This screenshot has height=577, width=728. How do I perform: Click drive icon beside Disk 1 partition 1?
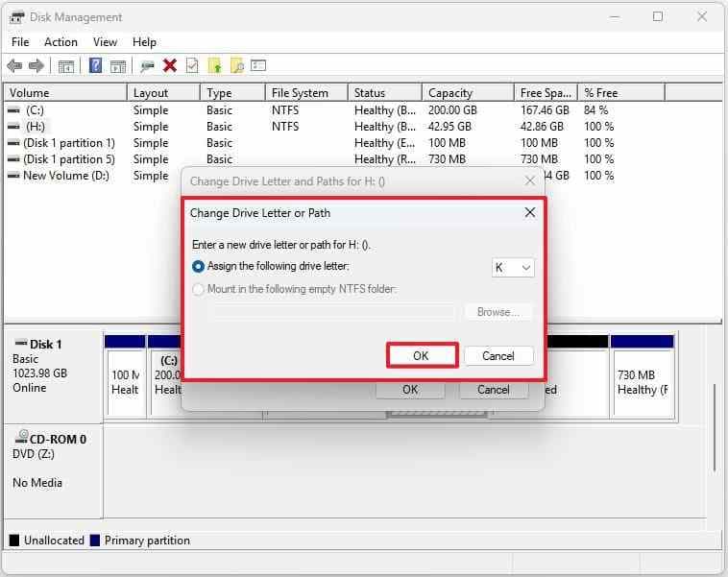tap(14, 143)
